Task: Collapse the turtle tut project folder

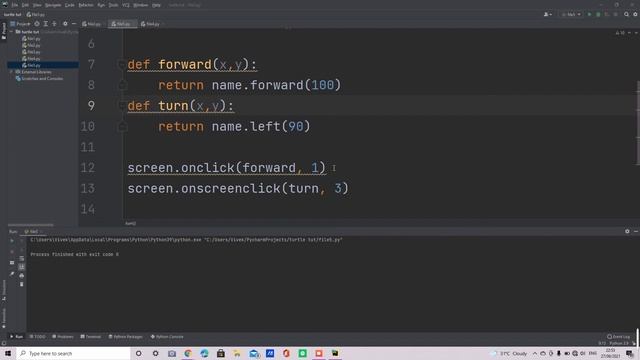Action: [11, 31]
